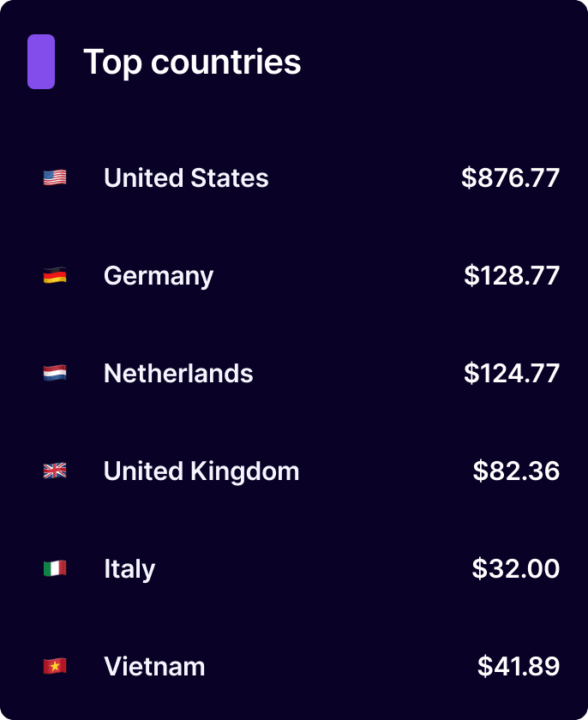The height and width of the screenshot is (720, 588).
Task: Open the United States country entry
Action: pyautogui.click(x=186, y=177)
